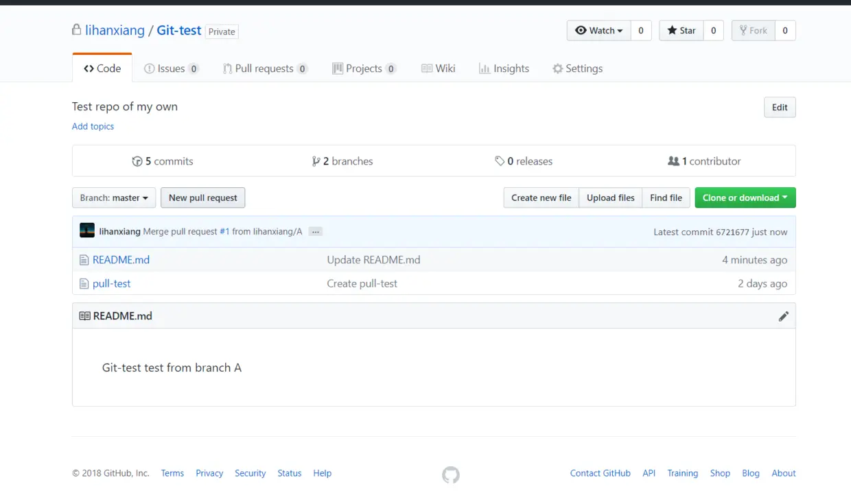
Task: Click the GitHub Octocat logo in footer
Action: tap(450, 475)
